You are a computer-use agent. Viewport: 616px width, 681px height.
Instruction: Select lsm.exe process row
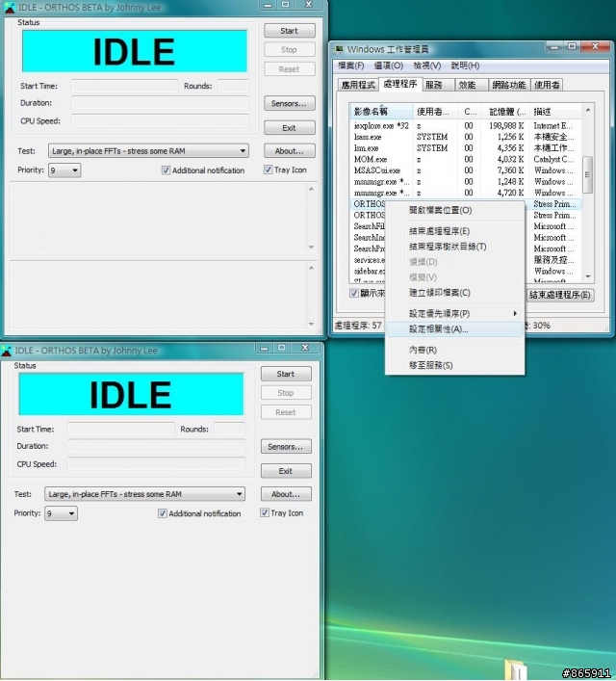465,148
